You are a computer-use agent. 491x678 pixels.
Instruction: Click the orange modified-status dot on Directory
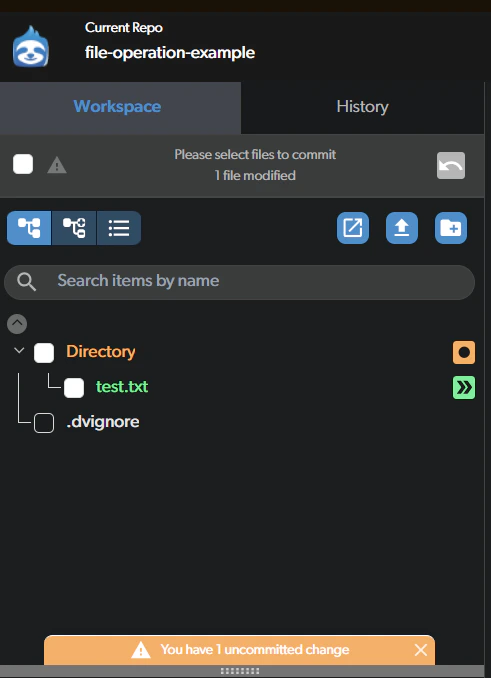pyautogui.click(x=464, y=352)
